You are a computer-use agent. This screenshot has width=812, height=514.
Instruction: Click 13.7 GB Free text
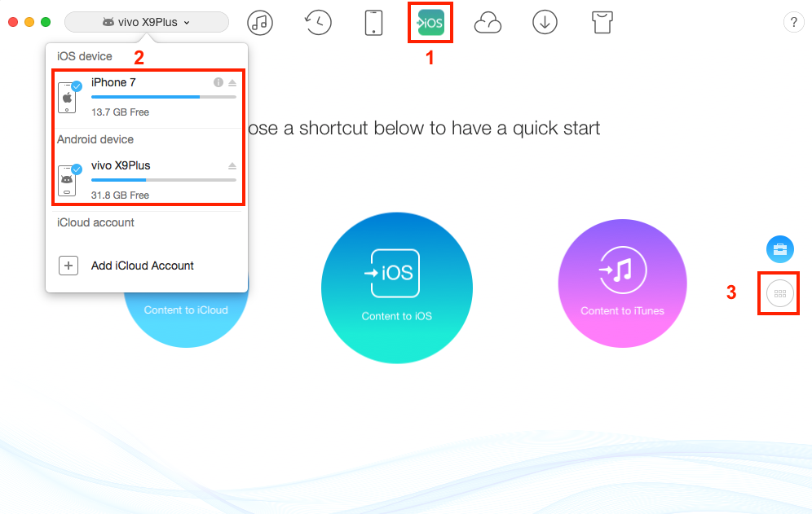[120, 112]
